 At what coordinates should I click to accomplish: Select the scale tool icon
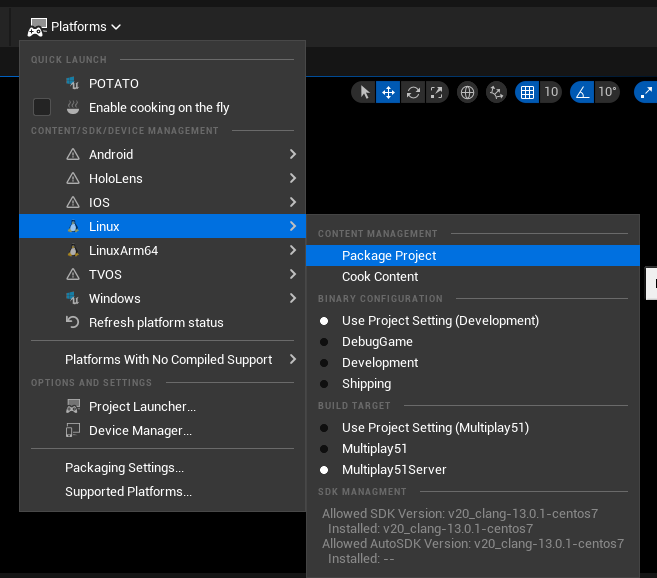point(436,93)
